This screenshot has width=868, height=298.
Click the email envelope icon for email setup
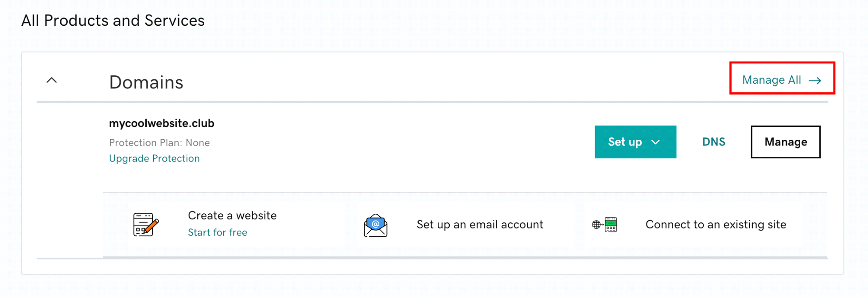(x=375, y=225)
